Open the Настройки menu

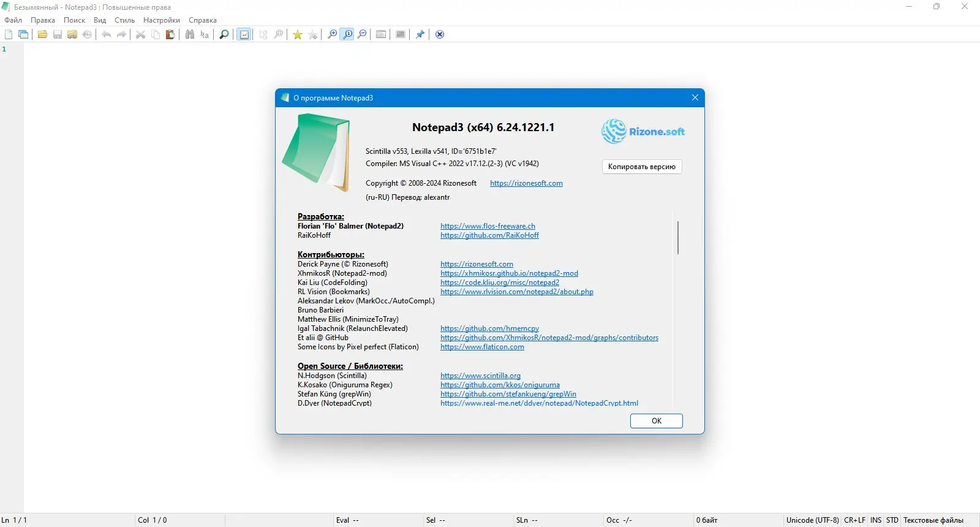pos(162,20)
